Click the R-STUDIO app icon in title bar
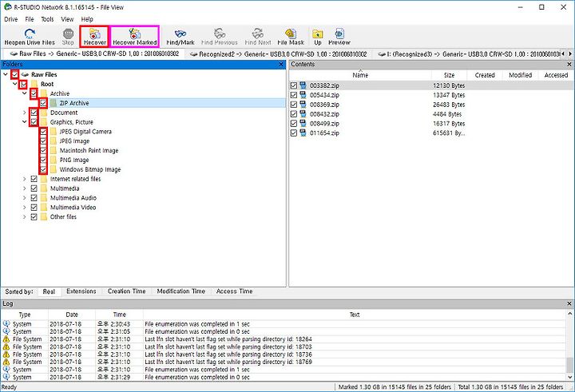 coord(8,7)
